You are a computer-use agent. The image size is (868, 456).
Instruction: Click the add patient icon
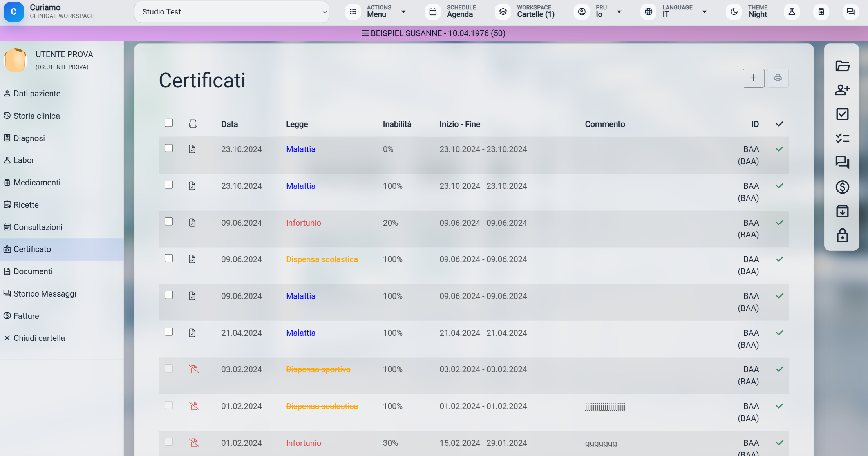tap(842, 90)
